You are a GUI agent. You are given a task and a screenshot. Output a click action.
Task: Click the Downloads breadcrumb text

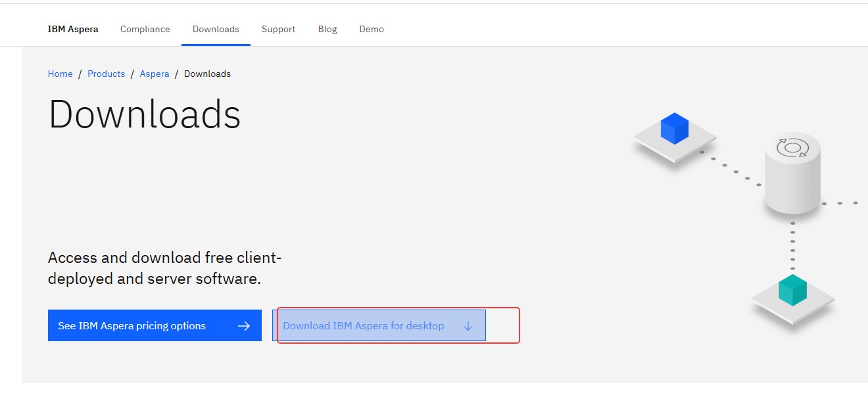pyautogui.click(x=207, y=74)
